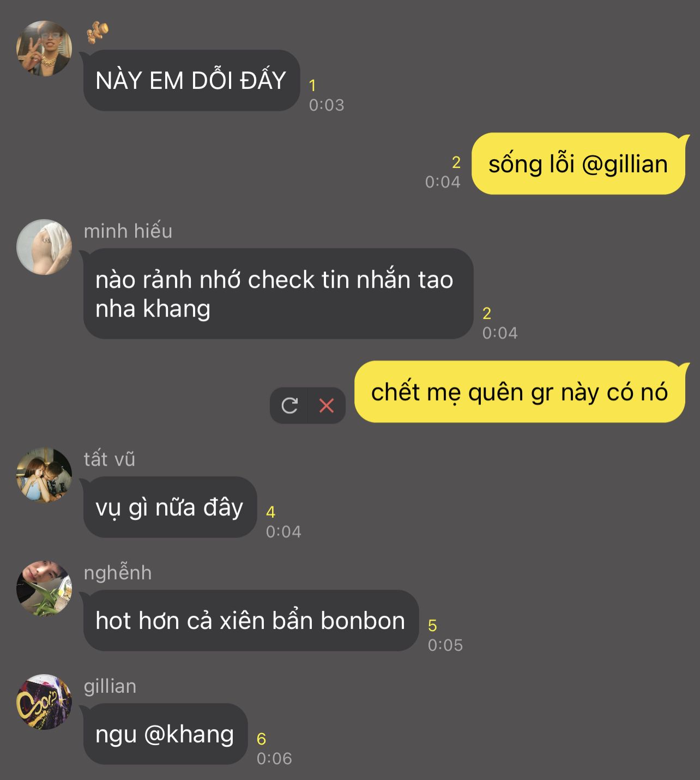Tap the @khang mention in gillian's message

[189, 734]
